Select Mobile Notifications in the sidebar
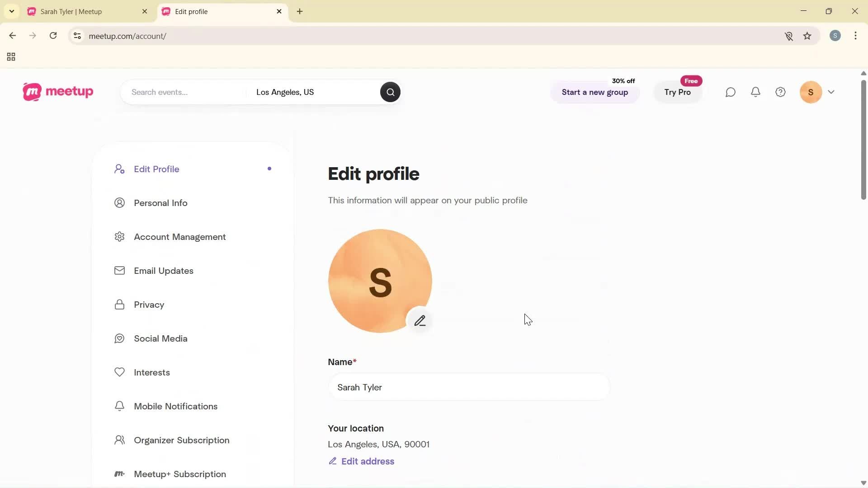Screen dimensions: 868x488 tap(175, 406)
